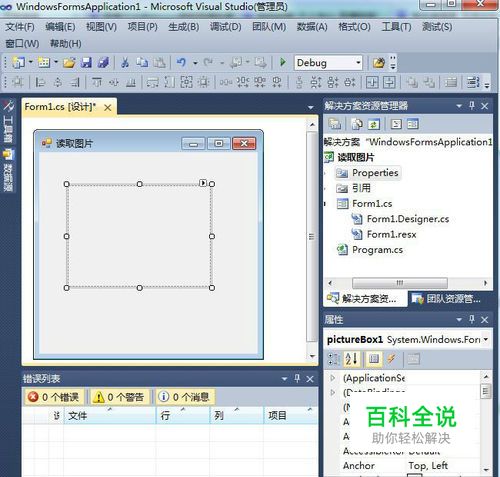Open Error List window options dropdown
The image size is (500, 477).
tap(284, 379)
